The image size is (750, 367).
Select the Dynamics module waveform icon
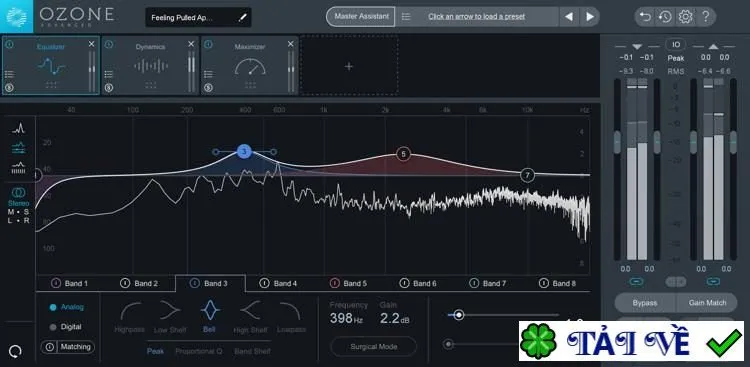click(x=151, y=66)
